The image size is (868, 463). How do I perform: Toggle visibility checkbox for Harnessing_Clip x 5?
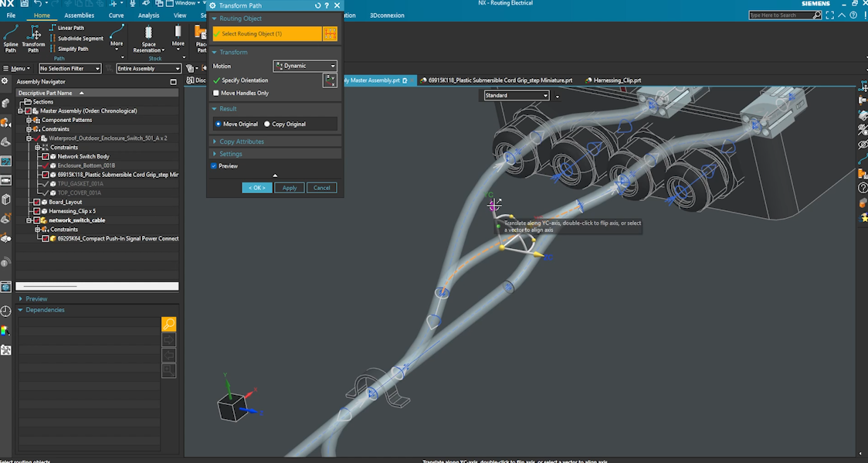click(x=36, y=212)
